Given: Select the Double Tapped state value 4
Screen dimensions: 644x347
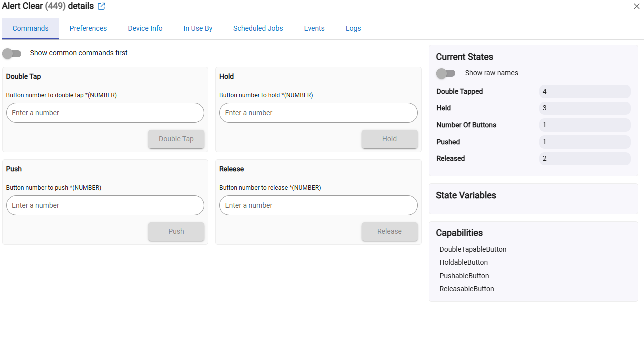Looking at the screenshot, I should pos(585,91).
